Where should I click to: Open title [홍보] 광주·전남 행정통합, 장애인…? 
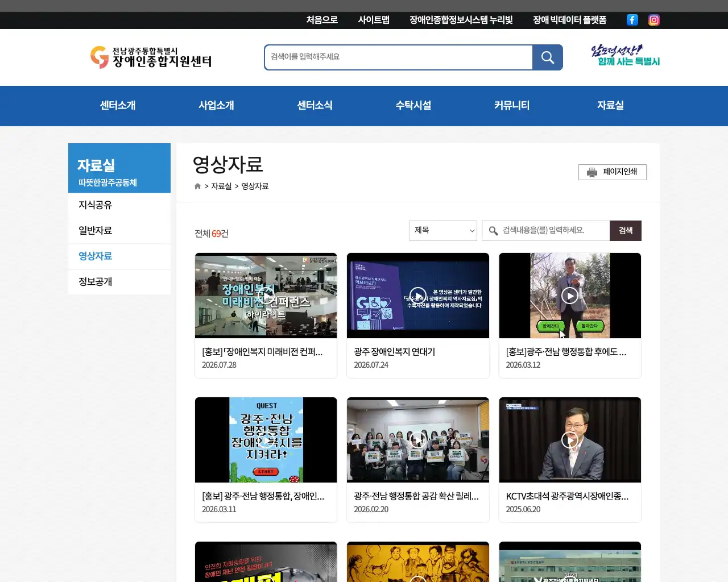(263, 497)
